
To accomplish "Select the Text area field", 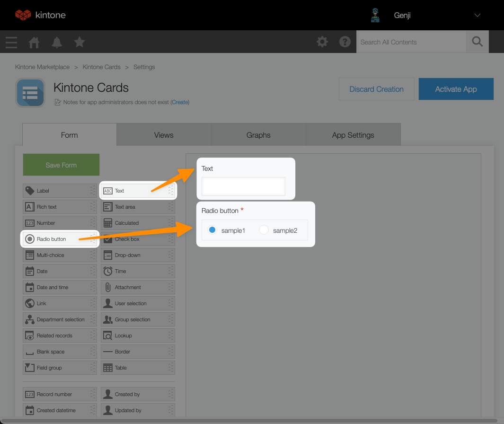I will (x=138, y=207).
